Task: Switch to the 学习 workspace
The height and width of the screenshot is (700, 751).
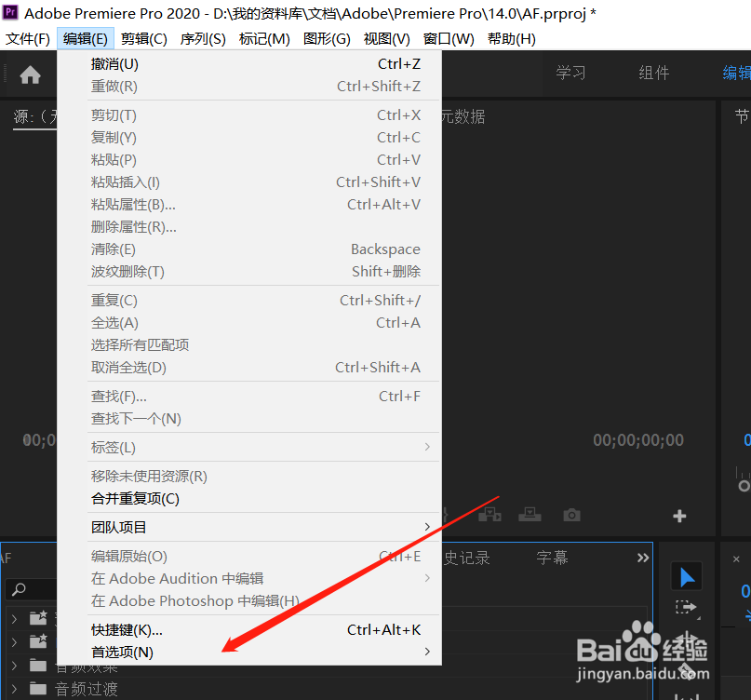Action: pyautogui.click(x=570, y=73)
